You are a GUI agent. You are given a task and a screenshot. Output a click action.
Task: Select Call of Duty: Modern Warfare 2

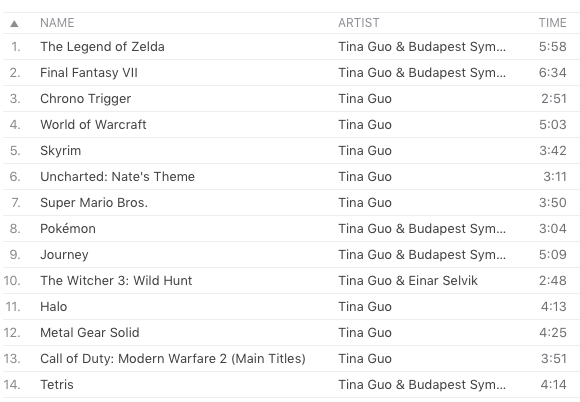tap(291, 359)
